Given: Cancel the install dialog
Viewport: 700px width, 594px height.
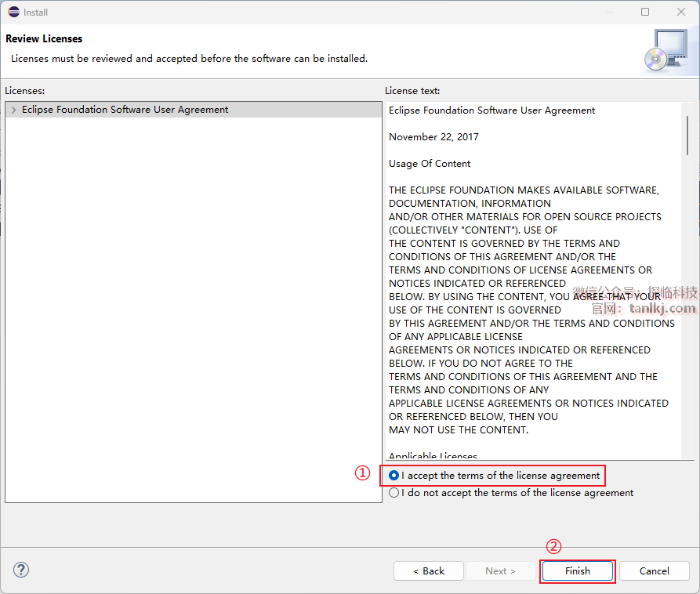Looking at the screenshot, I should coord(654,570).
